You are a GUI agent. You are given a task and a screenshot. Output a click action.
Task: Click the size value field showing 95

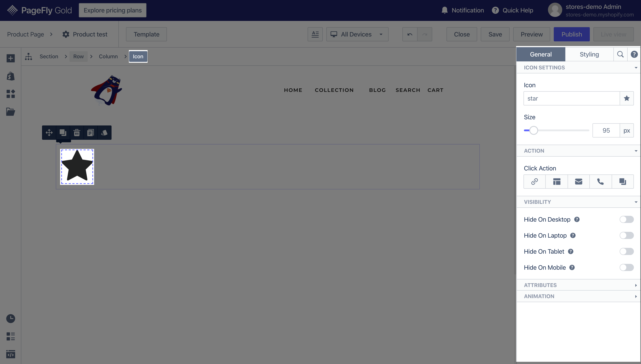606,130
